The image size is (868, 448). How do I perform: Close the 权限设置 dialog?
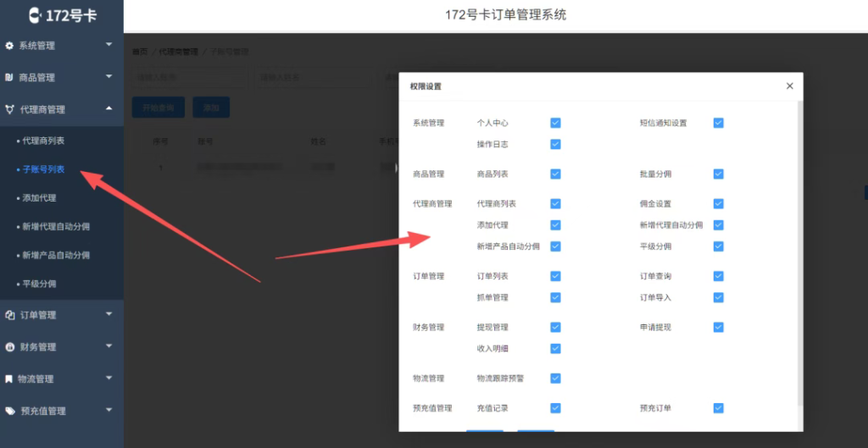790,86
